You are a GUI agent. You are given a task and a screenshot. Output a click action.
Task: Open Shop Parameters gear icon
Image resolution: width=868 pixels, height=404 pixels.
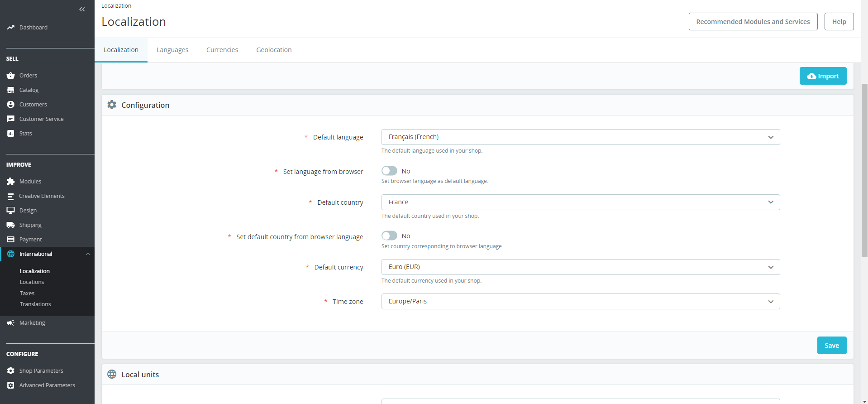pos(11,371)
